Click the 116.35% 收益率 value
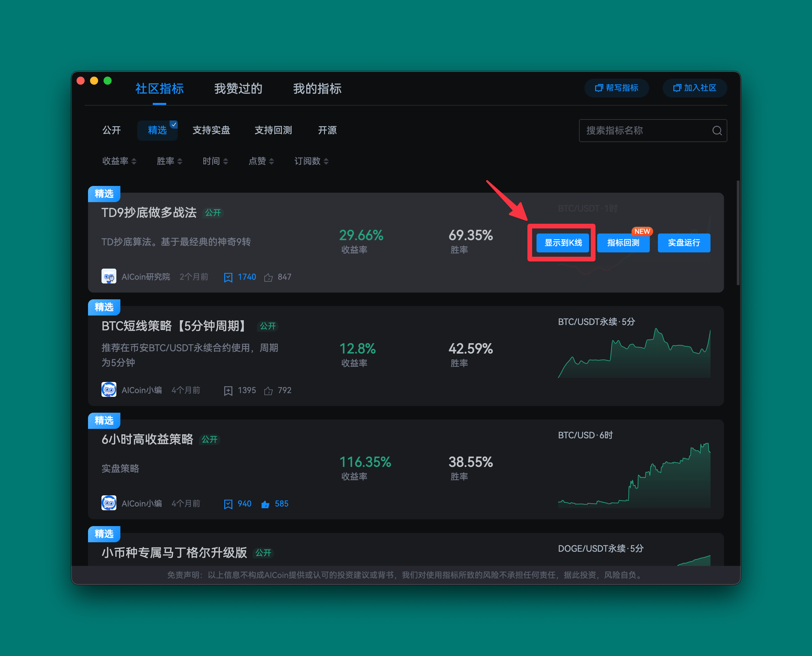 (x=365, y=462)
